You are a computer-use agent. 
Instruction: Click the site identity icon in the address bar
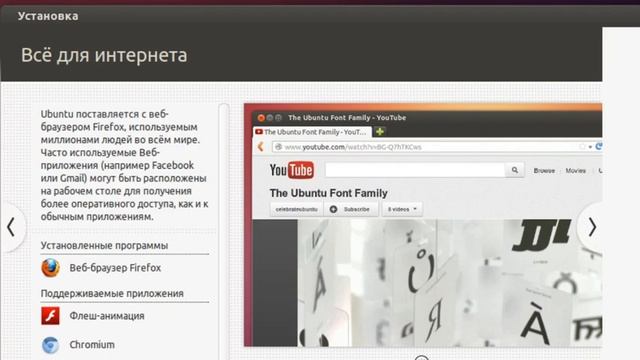pos(278,147)
